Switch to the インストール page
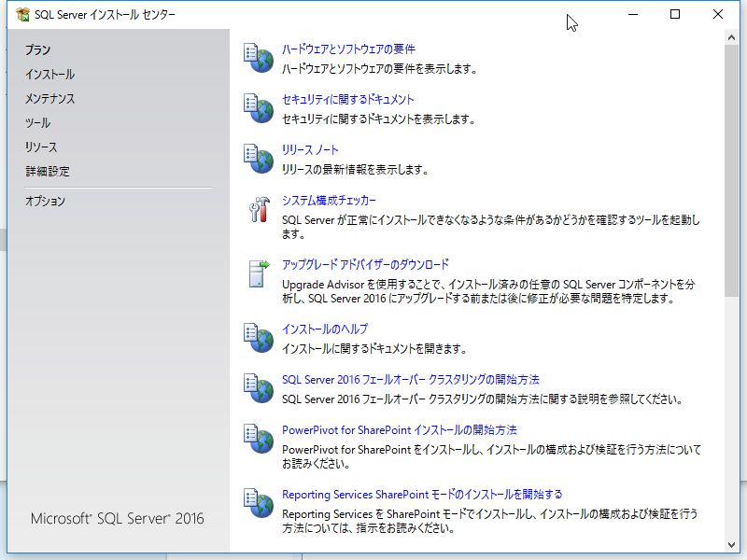This screenshot has width=747, height=560. click(50, 75)
